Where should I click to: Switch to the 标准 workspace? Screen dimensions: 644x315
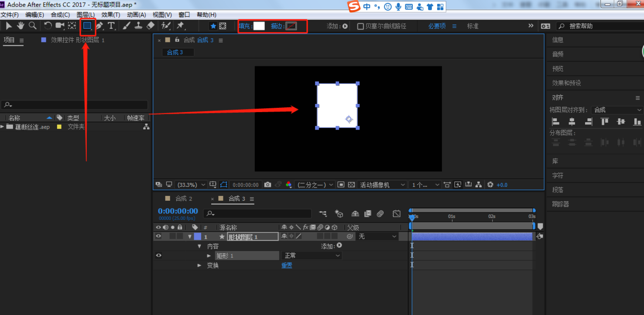click(473, 26)
